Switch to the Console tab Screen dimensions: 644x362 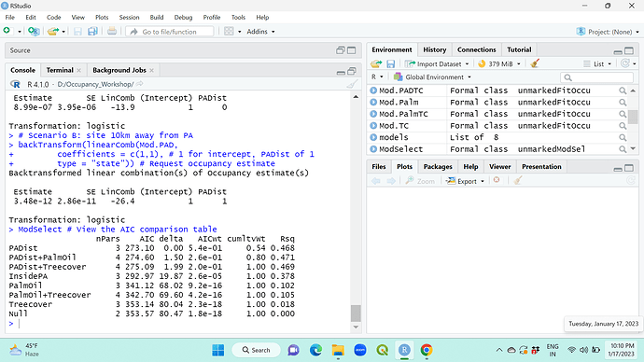[23, 70]
